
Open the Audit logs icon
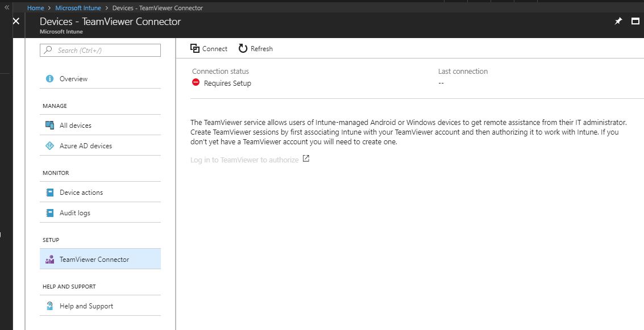pos(51,212)
